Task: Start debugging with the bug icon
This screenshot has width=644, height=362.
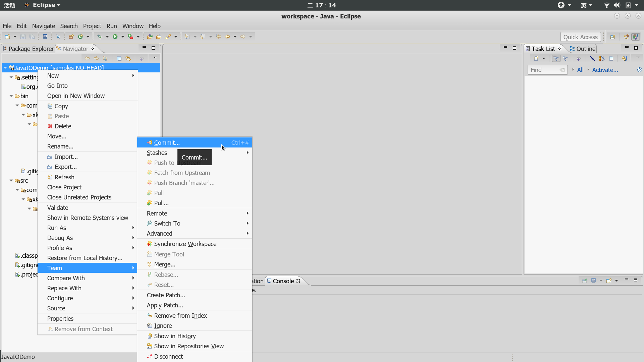Action: pyautogui.click(x=100, y=37)
